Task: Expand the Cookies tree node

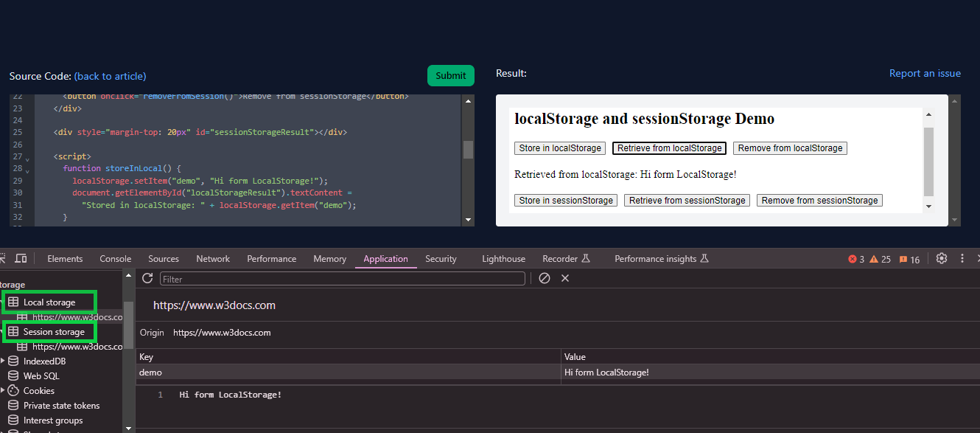Action: pyautogui.click(x=4, y=391)
